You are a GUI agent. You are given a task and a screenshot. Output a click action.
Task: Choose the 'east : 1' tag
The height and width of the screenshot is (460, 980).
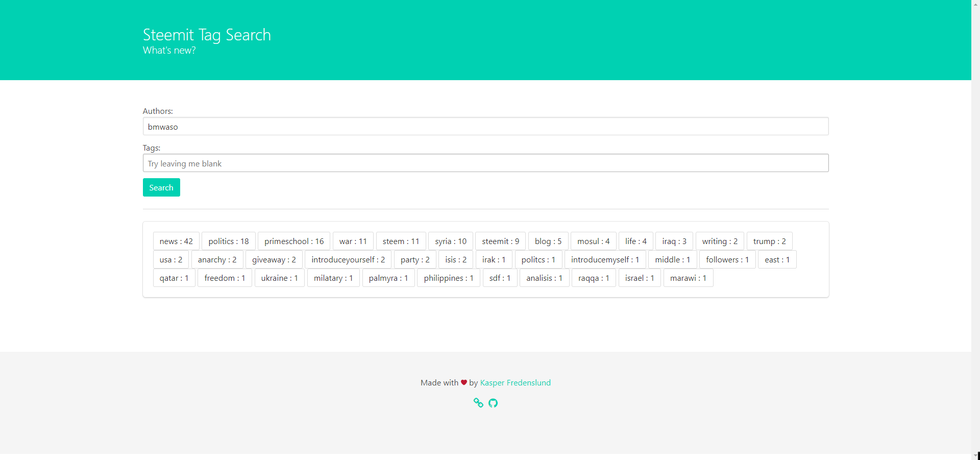tap(777, 259)
